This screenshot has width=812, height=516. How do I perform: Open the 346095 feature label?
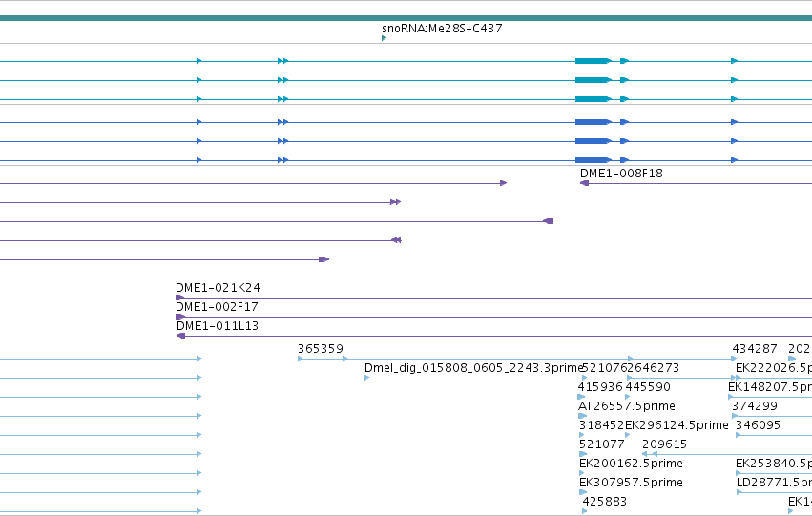tap(759, 425)
